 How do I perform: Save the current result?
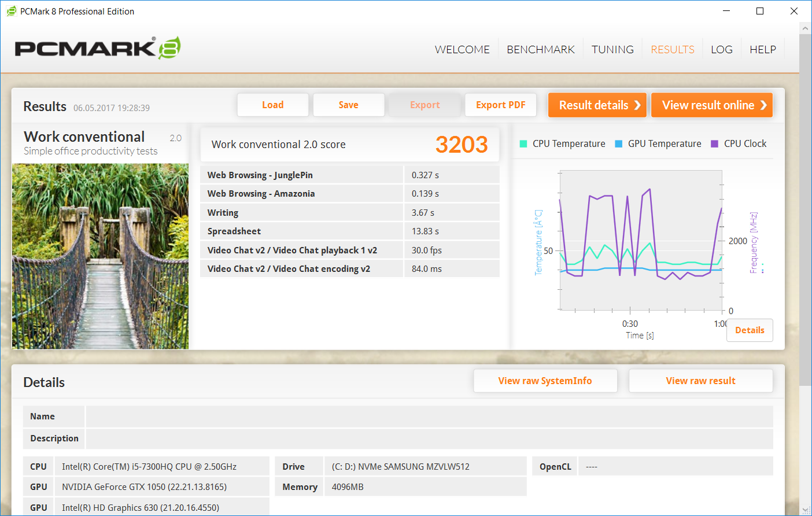(x=349, y=105)
